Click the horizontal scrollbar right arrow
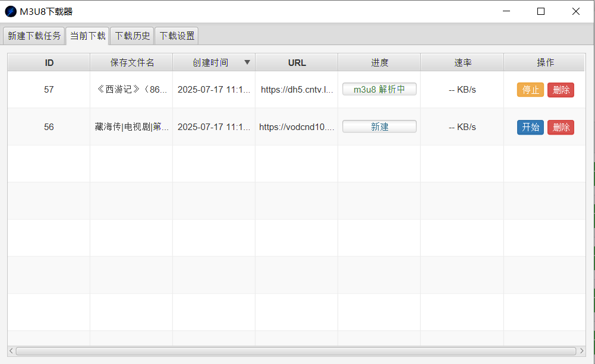595x364 pixels. (x=581, y=351)
